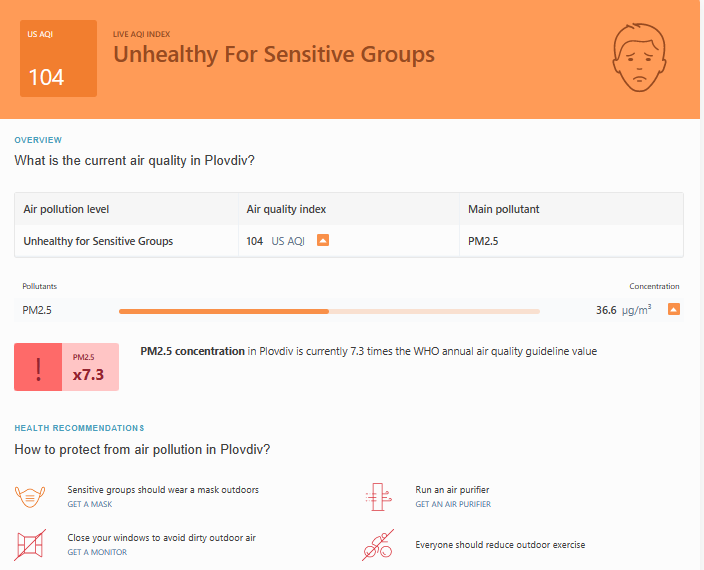Click the Air pollution level column header
The width and height of the screenshot is (704, 570).
coord(66,209)
